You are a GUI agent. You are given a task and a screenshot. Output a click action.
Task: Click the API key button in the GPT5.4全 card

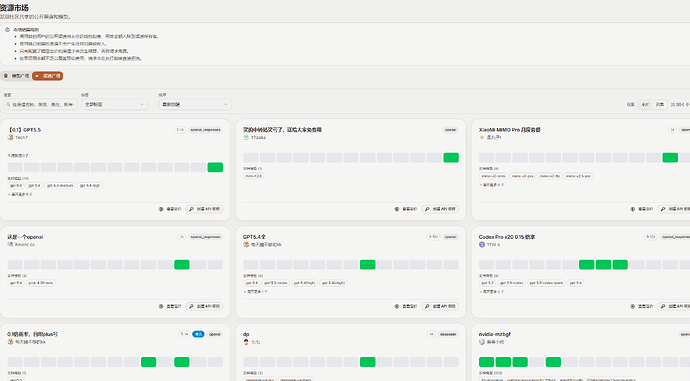point(440,306)
